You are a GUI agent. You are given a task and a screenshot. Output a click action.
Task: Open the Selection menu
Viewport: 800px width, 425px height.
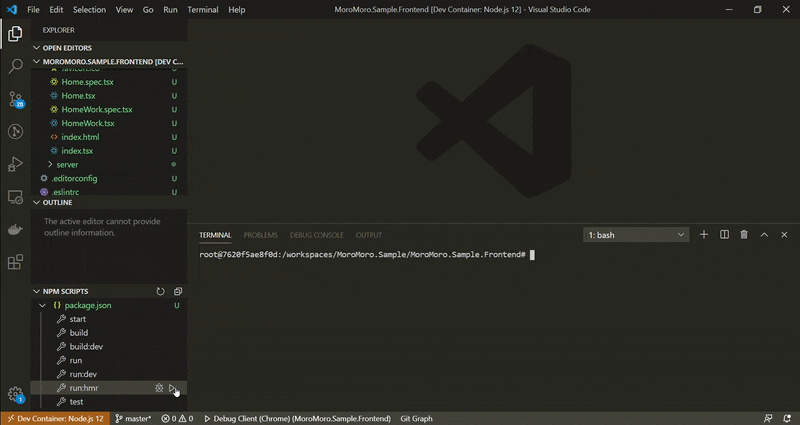[x=89, y=10]
